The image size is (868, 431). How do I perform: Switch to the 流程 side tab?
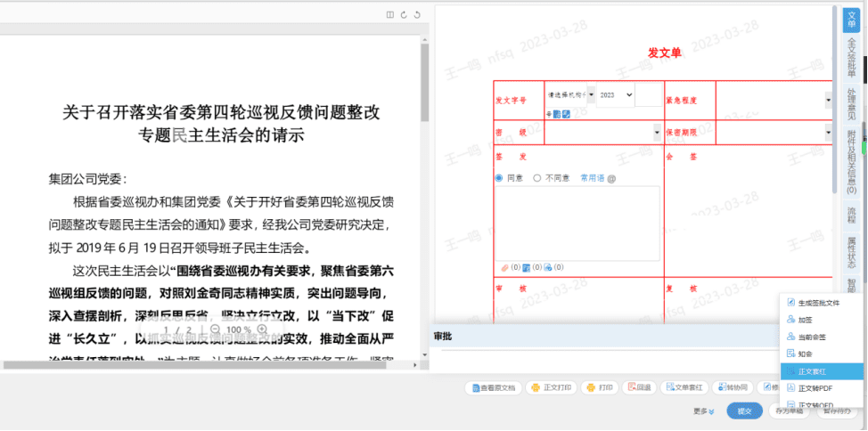click(x=851, y=215)
